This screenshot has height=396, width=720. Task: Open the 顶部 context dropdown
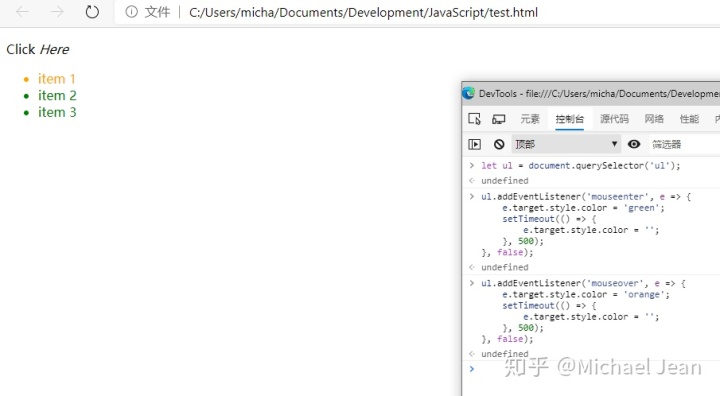pos(566,144)
